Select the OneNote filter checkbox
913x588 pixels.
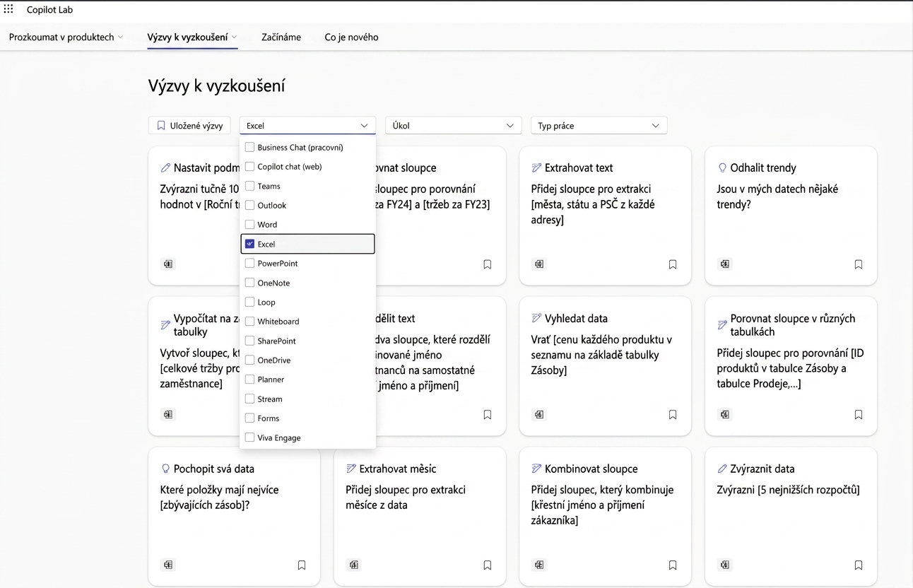click(249, 283)
